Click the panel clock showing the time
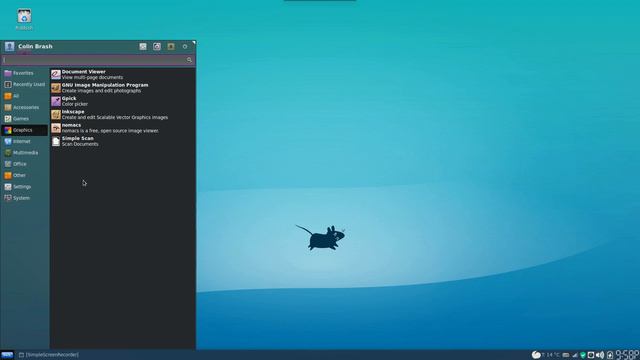Viewport: 640px width, 360px height. pyautogui.click(x=627, y=355)
